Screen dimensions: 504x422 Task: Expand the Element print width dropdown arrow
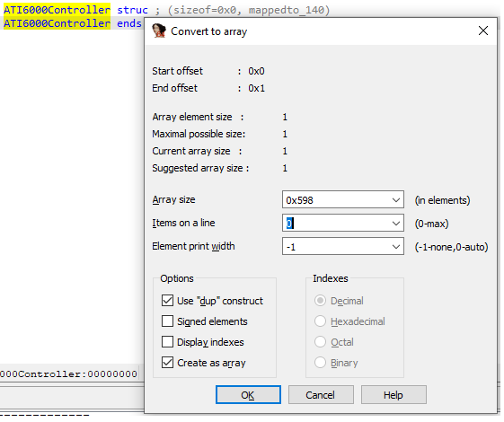[x=396, y=247]
